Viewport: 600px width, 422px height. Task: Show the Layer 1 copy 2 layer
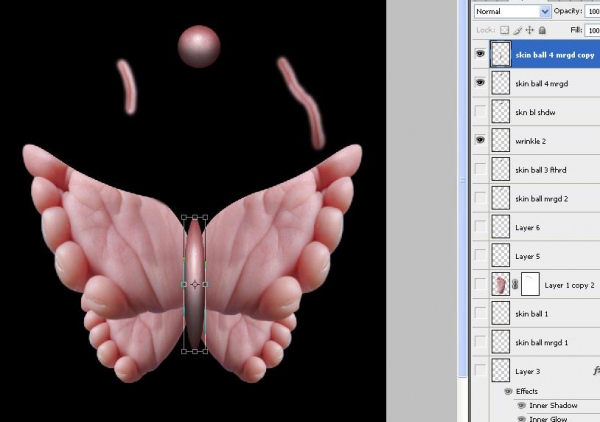(480, 284)
